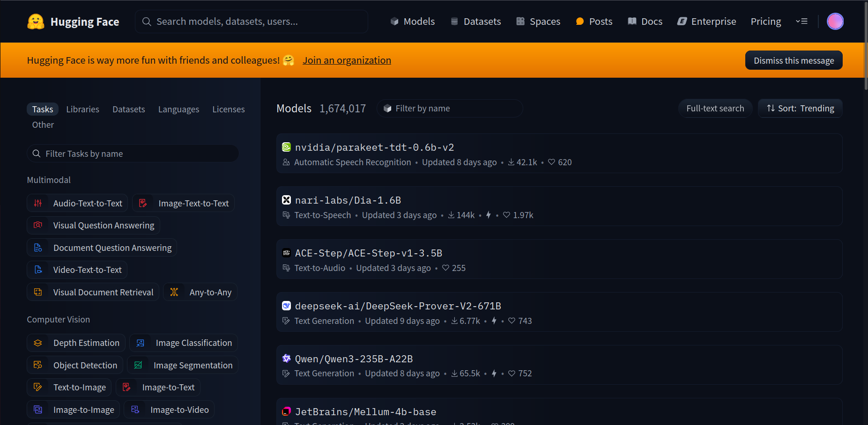Click the Spaces grid icon in navbar
Image resolution: width=868 pixels, height=425 pixels.
pyautogui.click(x=520, y=22)
